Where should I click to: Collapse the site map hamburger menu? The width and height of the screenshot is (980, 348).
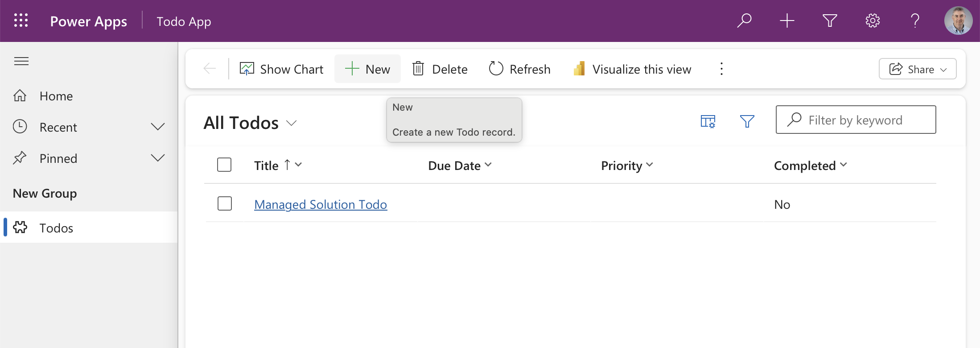coord(21,61)
